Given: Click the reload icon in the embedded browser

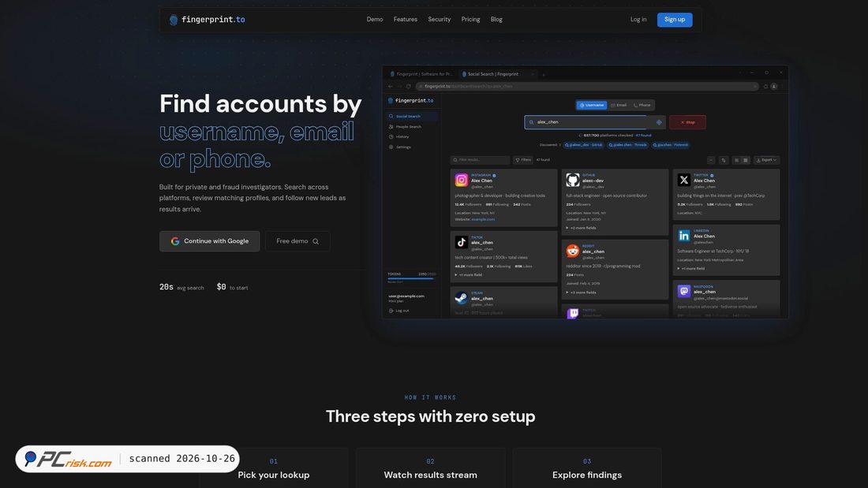Looking at the screenshot, I should pyautogui.click(x=409, y=86).
